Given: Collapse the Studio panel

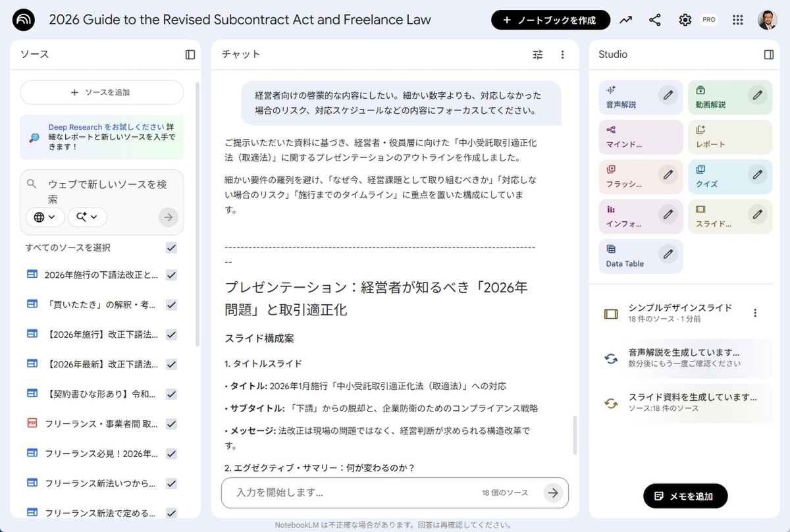Looking at the screenshot, I should click(768, 55).
